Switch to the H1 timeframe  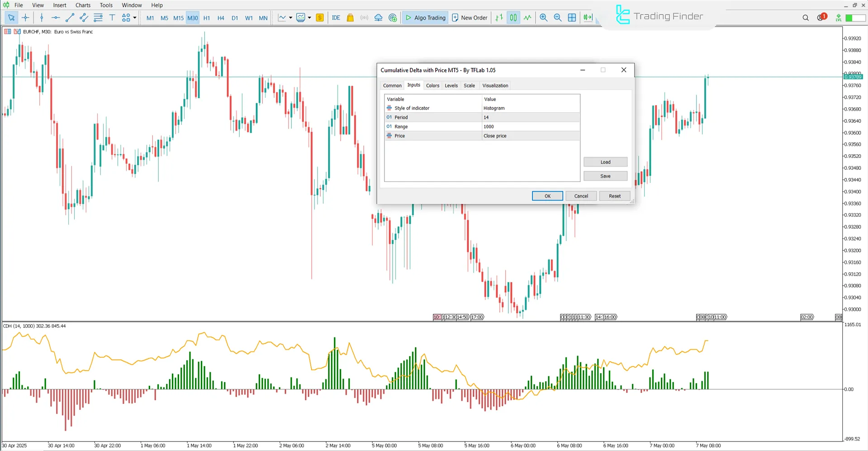pyautogui.click(x=207, y=18)
